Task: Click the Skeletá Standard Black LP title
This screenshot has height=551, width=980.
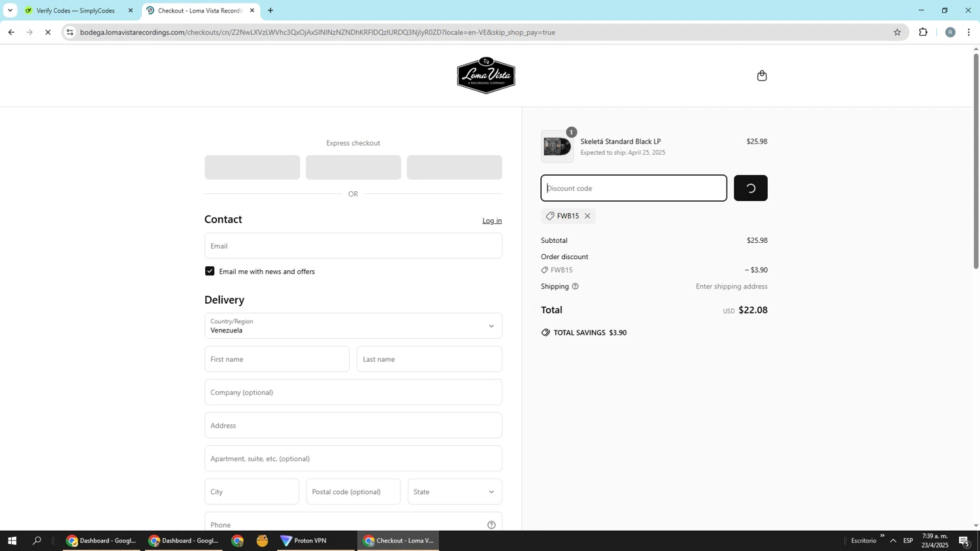Action: click(x=621, y=142)
